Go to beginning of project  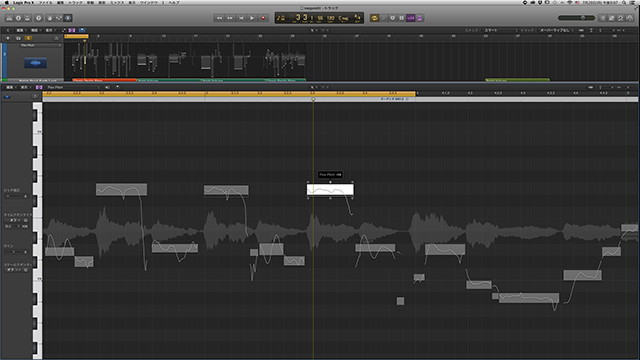(x=241, y=18)
